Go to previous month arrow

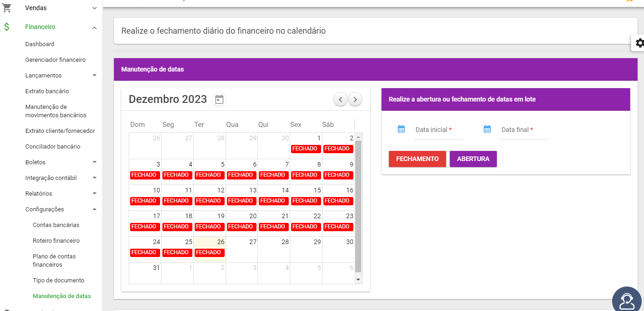[340, 99]
